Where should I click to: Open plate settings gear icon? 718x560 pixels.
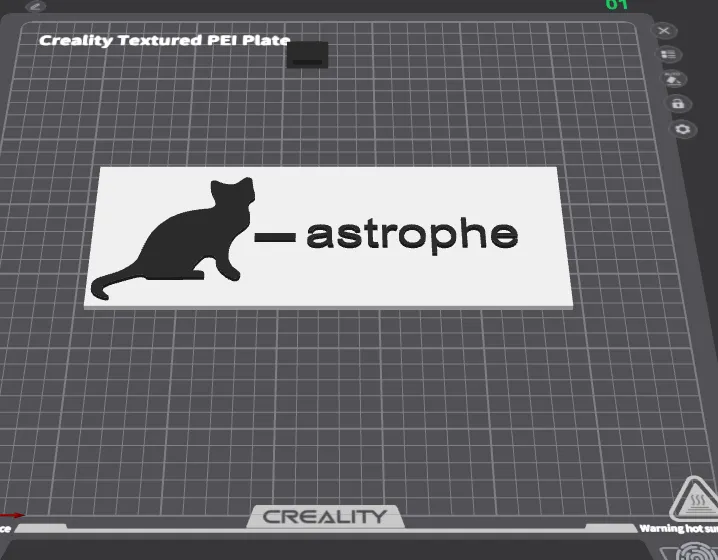tap(683, 129)
